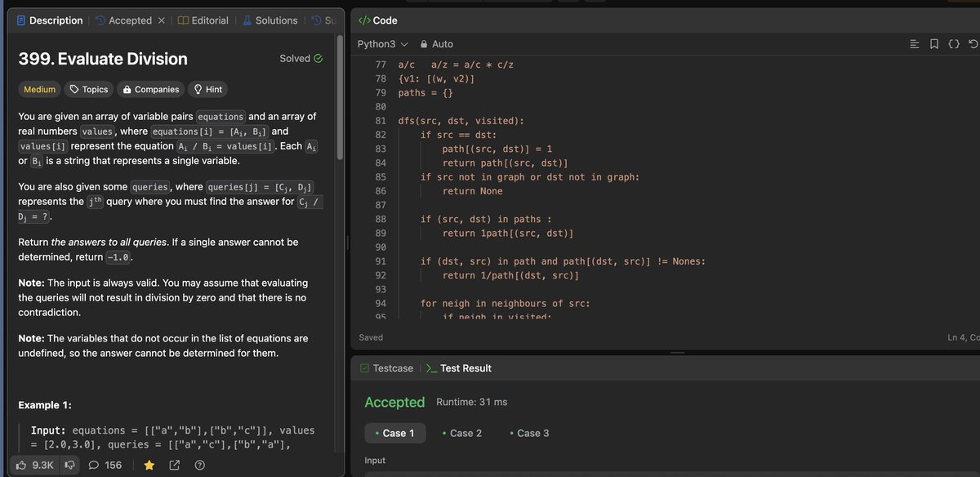This screenshot has width=980, height=477.
Task: Click the 'Input' label in test result
Action: click(375, 461)
